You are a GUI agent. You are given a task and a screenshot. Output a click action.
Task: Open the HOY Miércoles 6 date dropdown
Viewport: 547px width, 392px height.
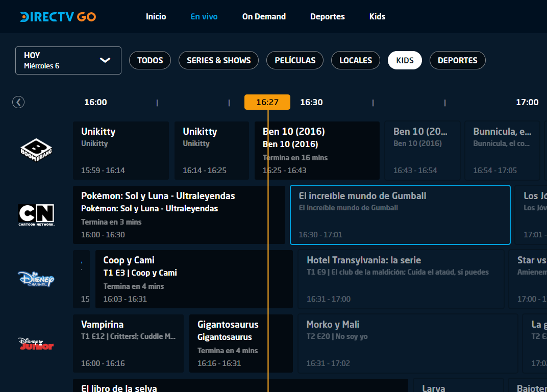pyautogui.click(x=68, y=60)
